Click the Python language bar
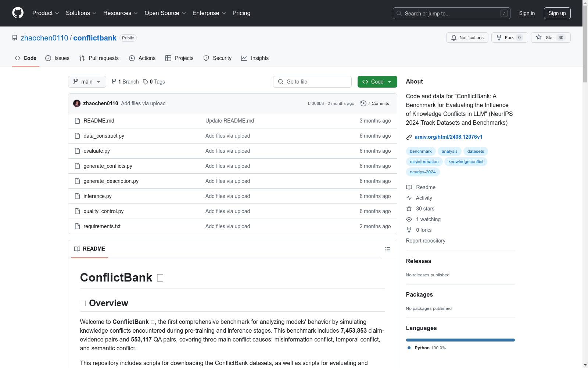 pyautogui.click(x=460, y=340)
